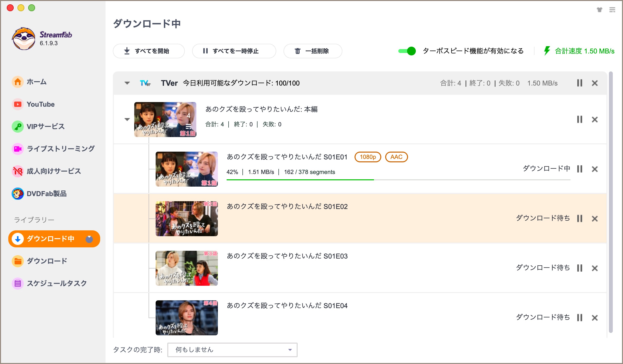Collapse the 本編 series episode list
Image resolution: width=623 pixels, height=364 pixels.
[127, 120]
